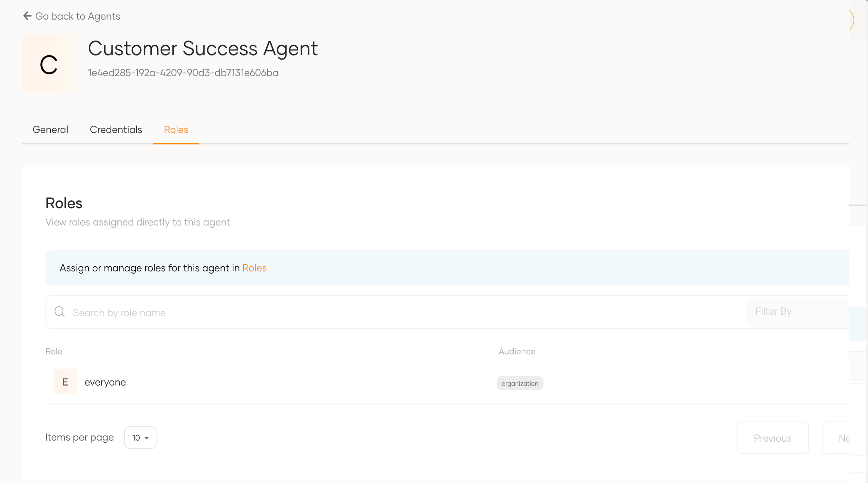Click the back arrow icon
Screen dimensions: 868x483
coord(27,16)
